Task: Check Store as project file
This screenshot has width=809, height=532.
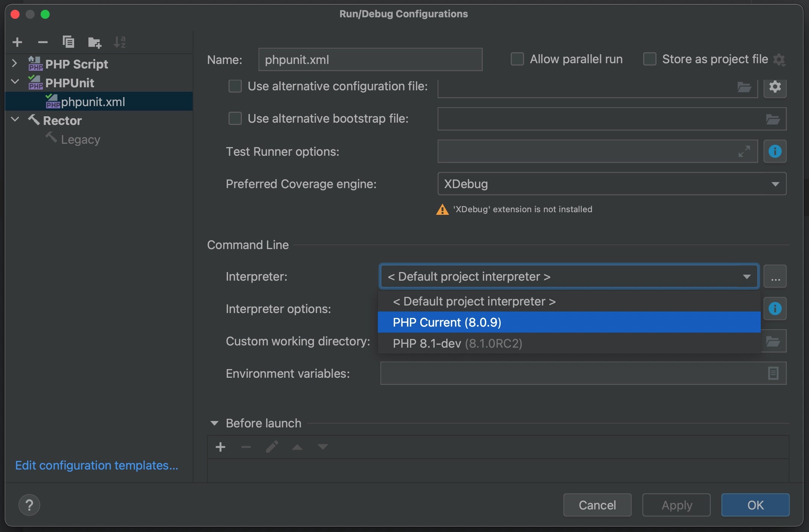Action: 649,59
